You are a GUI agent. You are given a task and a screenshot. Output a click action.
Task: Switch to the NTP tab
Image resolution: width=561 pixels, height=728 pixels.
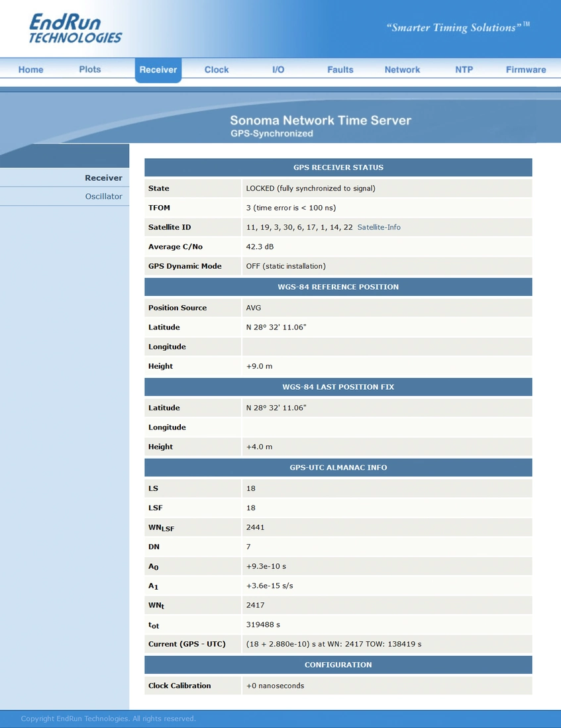pos(464,69)
